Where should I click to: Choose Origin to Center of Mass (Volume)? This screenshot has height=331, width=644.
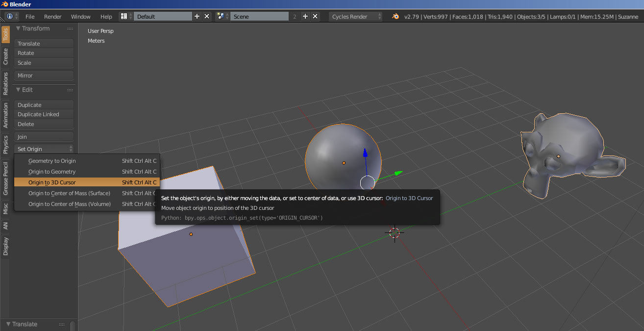pos(87,204)
